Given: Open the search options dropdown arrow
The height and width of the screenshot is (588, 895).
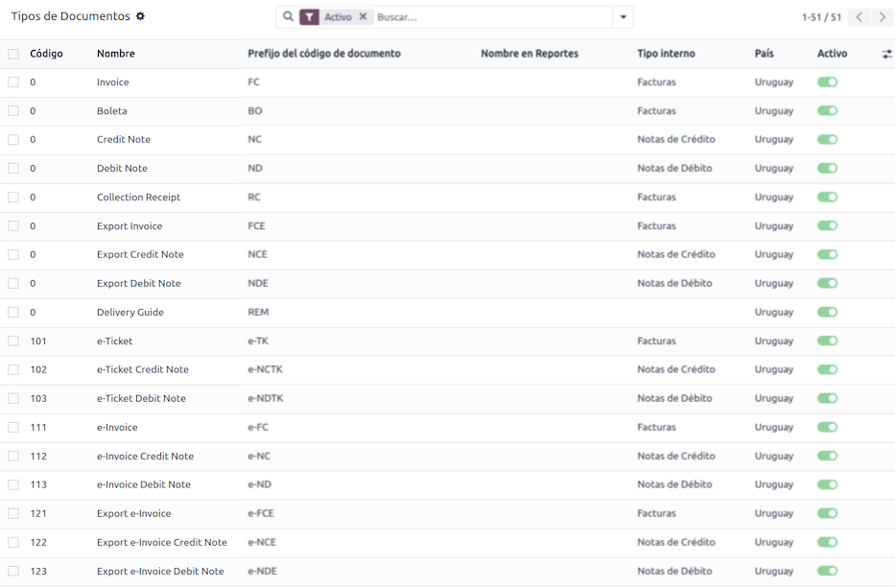Looking at the screenshot, I should [x=624, y=17].
